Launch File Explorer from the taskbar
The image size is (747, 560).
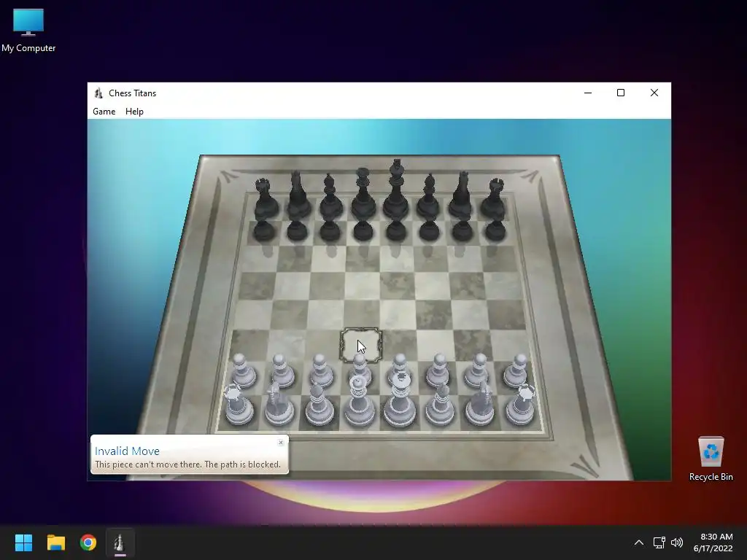tap(55, 542)
